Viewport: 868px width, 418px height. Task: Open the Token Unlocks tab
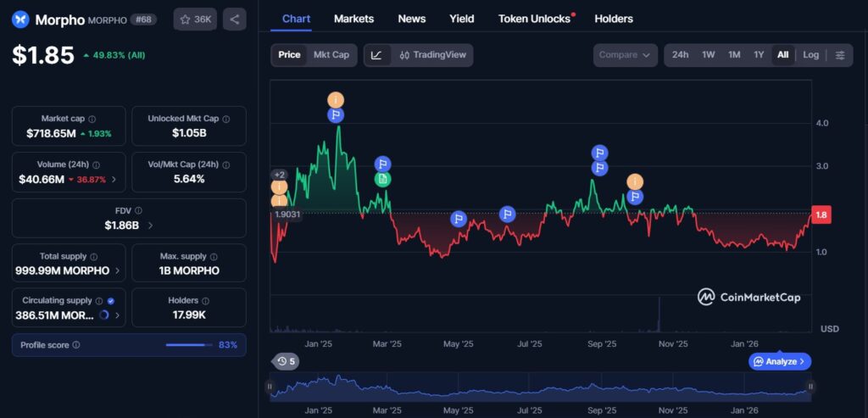coord(534,19)
